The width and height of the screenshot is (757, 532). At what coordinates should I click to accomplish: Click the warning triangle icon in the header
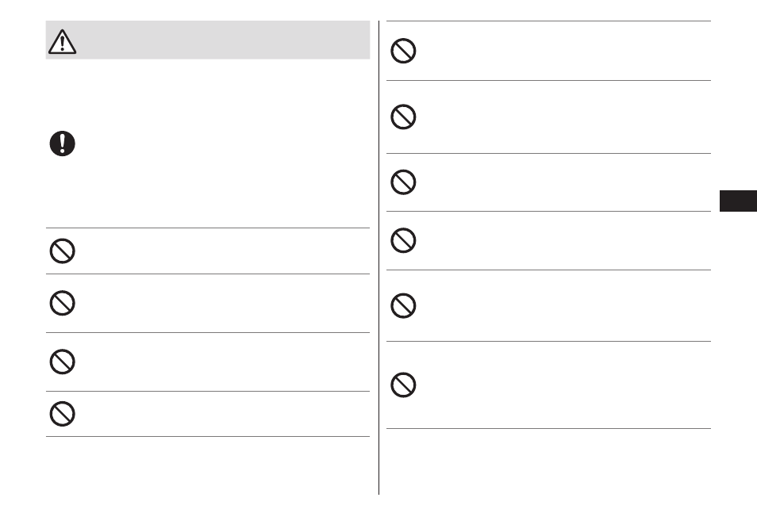62,41
